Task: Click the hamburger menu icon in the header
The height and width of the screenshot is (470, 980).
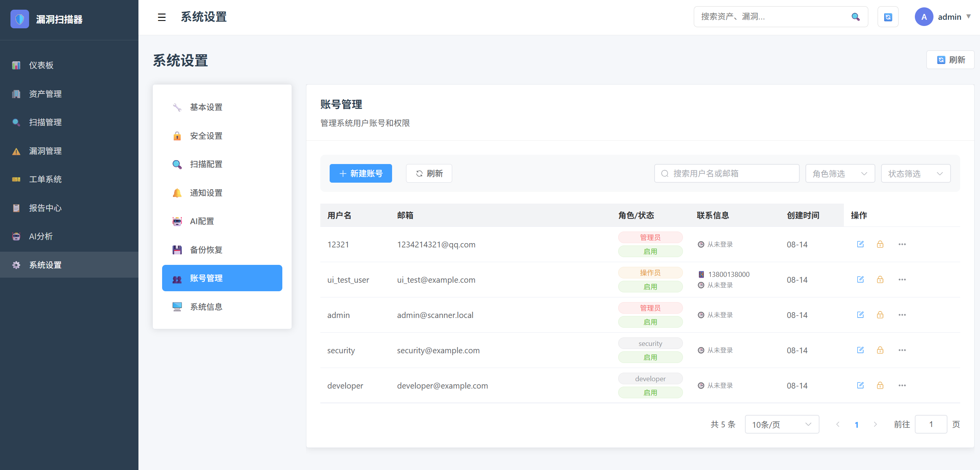Action: [x=162, y=17]
